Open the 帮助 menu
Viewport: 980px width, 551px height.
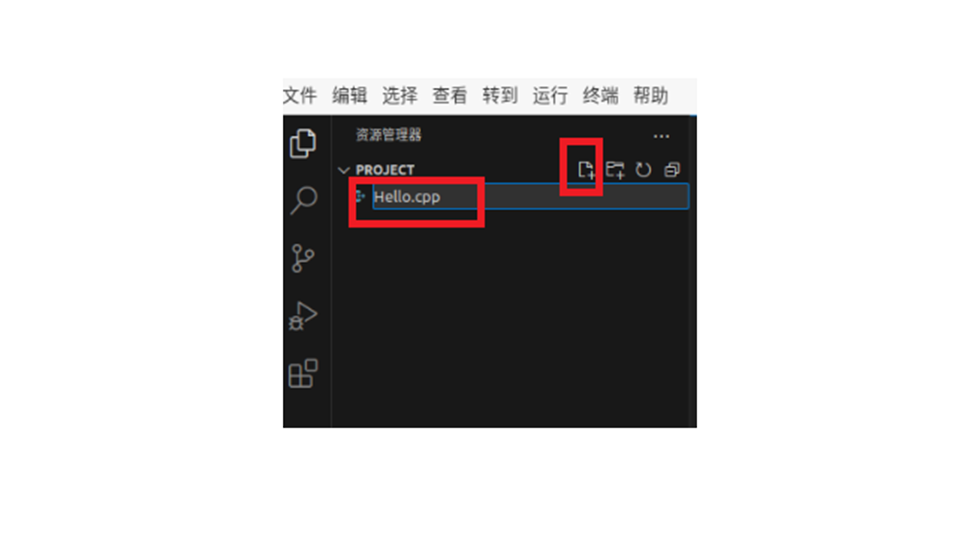click(651, 95)
